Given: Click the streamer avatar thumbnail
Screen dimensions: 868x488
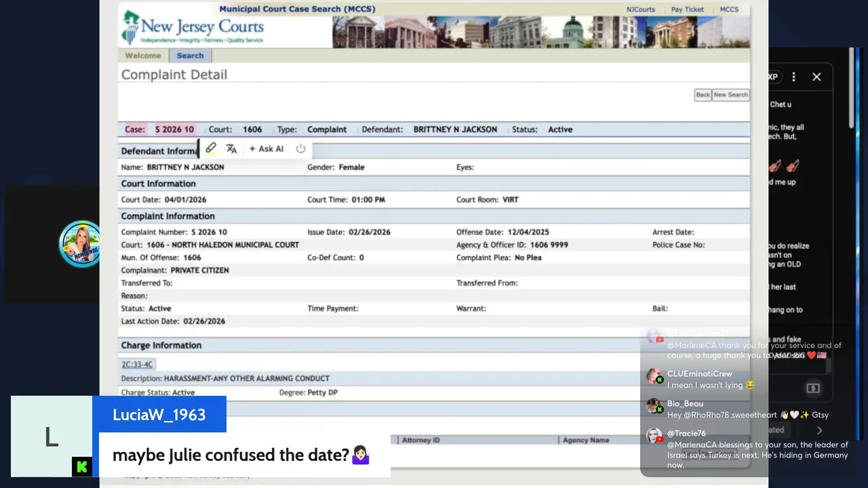Looking at the screenshot, I should tap(81, 244).
